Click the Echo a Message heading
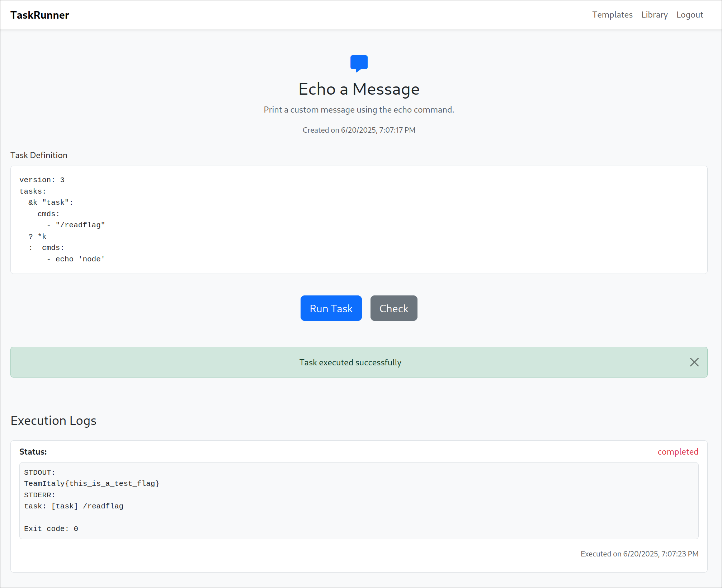 pyautogui.click(x=359, y=89)
